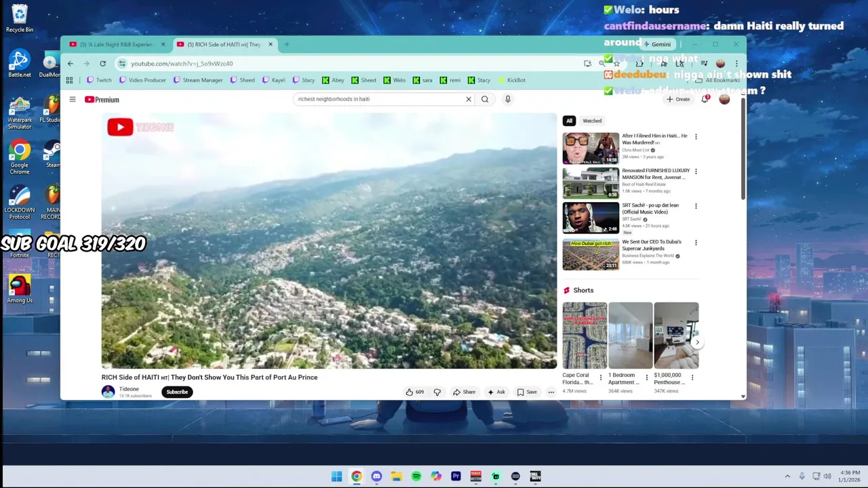Open options for Renovated Furnished Luxury Mansion video
The height and width of the screenshot is (488, 868).
(695, 171)
